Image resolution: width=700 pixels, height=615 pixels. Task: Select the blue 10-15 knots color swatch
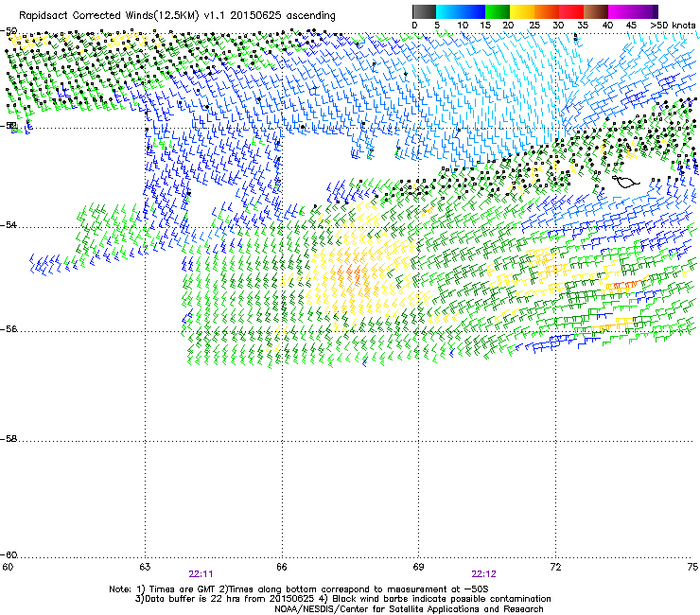click(x=473, y=11)
